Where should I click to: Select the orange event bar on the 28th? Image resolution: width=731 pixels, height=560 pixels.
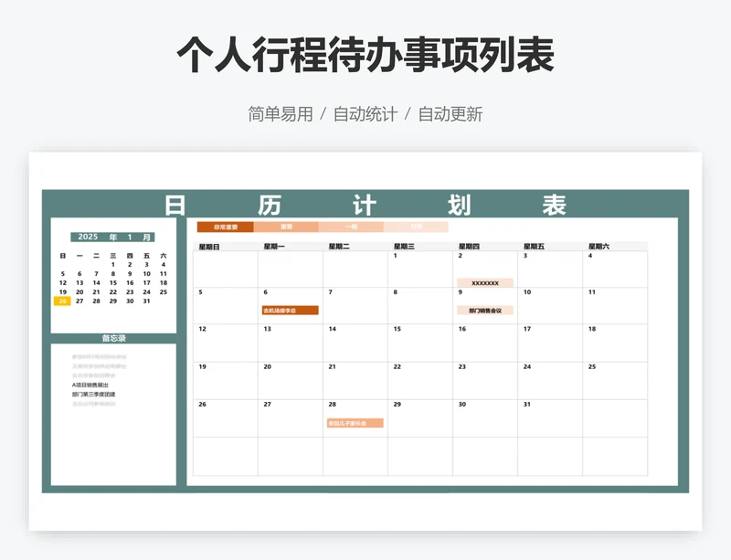[355, 423]
